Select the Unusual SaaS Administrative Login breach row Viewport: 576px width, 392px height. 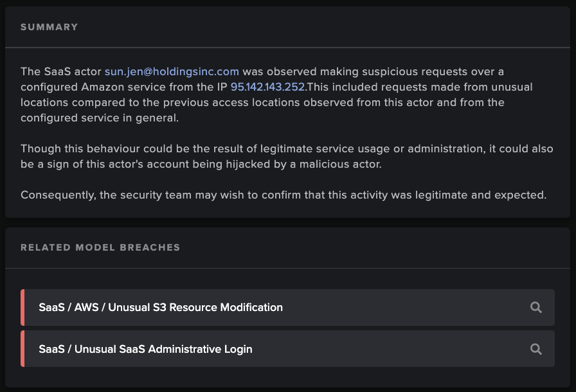pyautogui.click(x=287, y=349)
